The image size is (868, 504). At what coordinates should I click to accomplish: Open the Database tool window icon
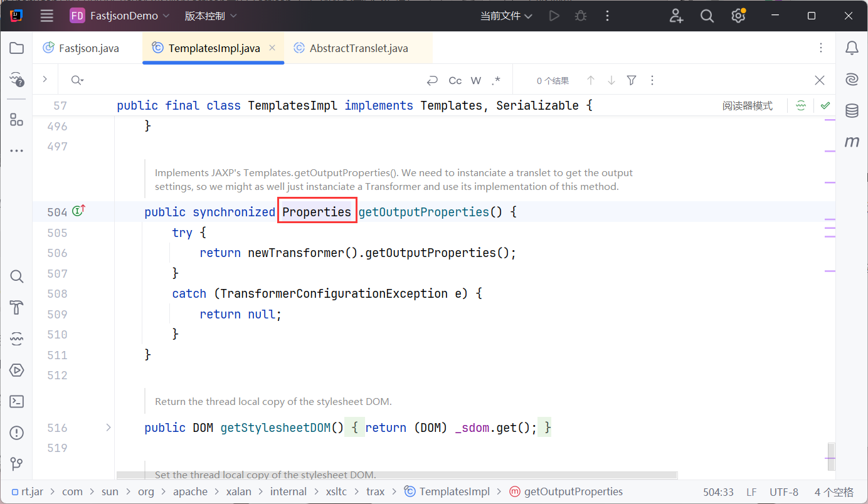click(852, 111)
